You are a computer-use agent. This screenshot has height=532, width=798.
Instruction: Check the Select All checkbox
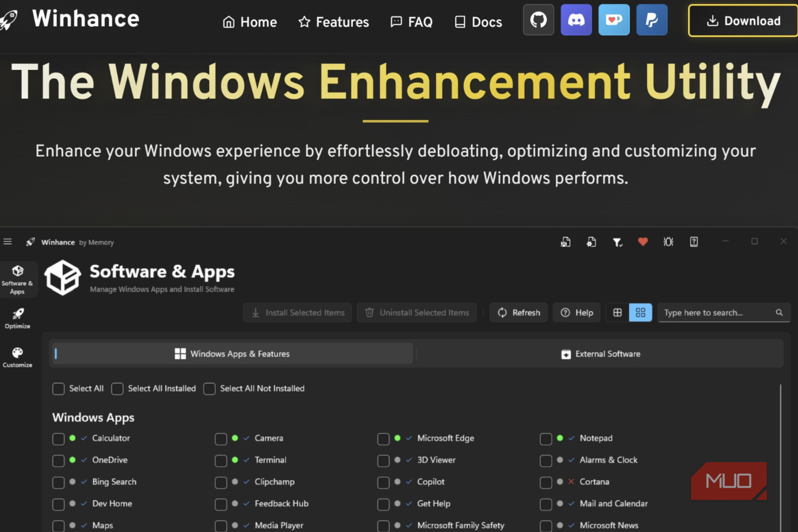click(59, 388)
